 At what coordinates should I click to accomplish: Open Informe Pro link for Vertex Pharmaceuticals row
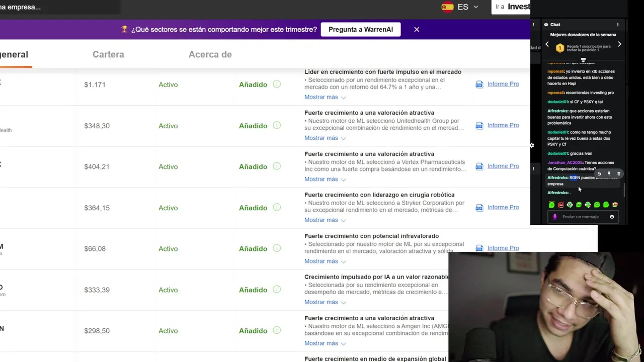503,166
